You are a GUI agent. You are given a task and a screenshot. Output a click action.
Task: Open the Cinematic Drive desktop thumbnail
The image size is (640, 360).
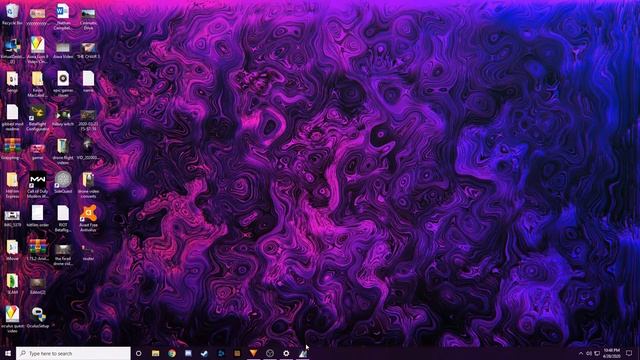pyautogui.click(x=88, y=18)
